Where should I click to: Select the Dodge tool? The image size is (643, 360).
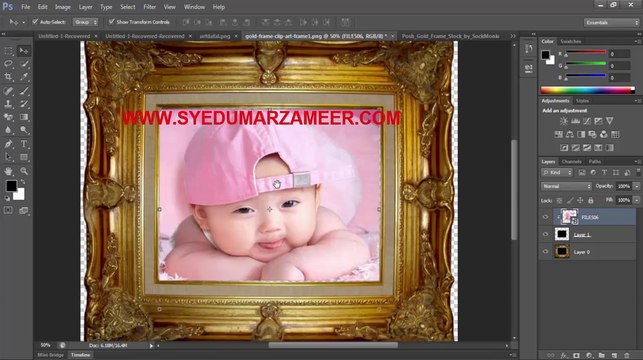24,130
